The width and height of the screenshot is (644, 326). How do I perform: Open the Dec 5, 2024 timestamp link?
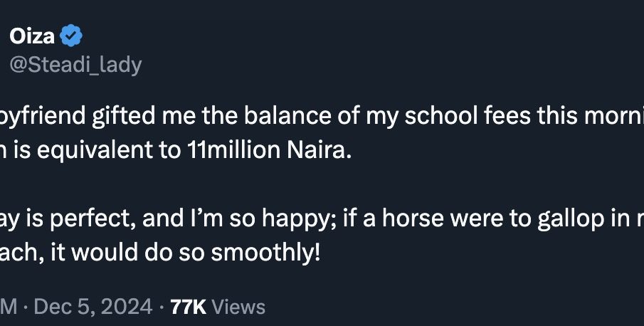pyautogui.click(x=93, y=307)
